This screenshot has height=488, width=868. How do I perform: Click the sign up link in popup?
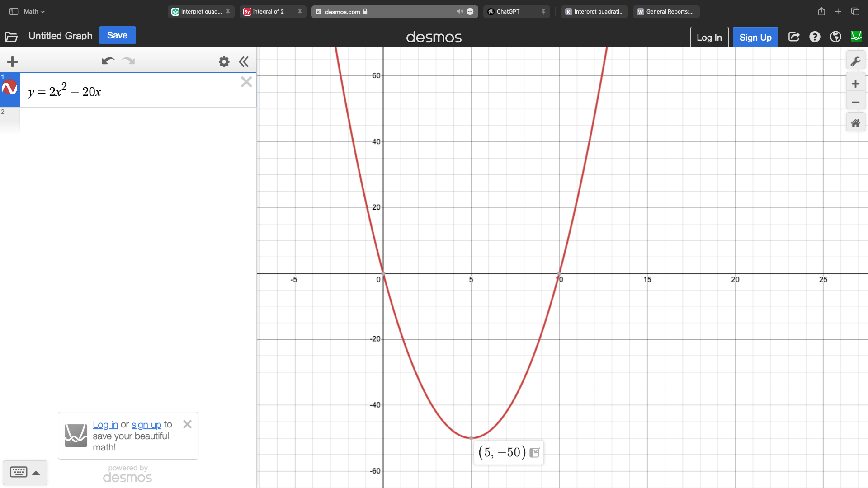tap(146, 425)
